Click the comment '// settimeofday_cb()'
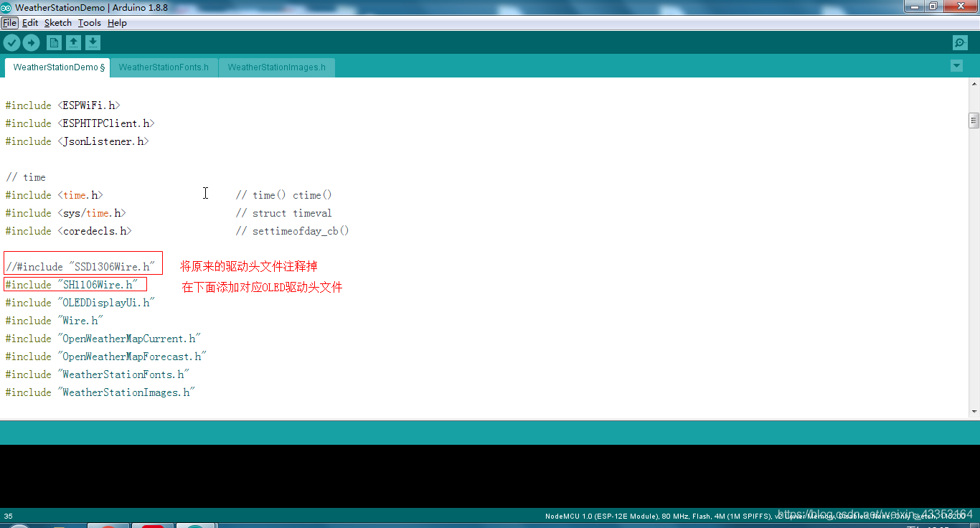This screenshot has height=528, width=980. [292, 231]
